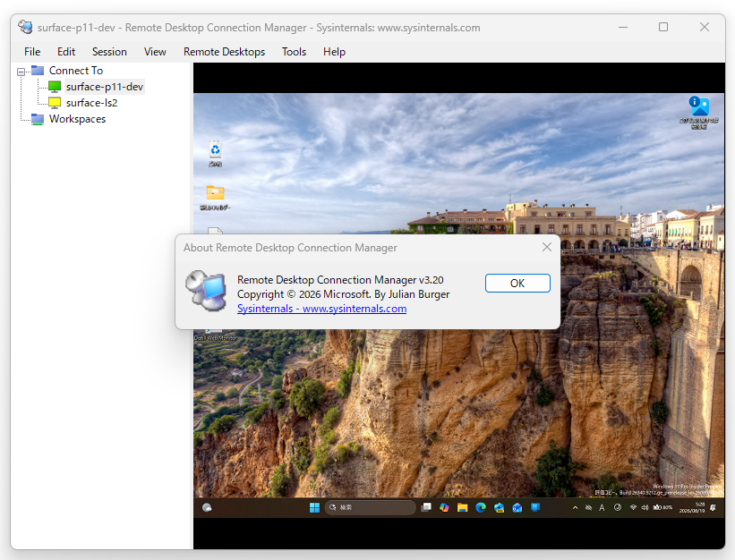The image size is (735, 560).
Task: Open the Edit menu
Action: point(66,52)
